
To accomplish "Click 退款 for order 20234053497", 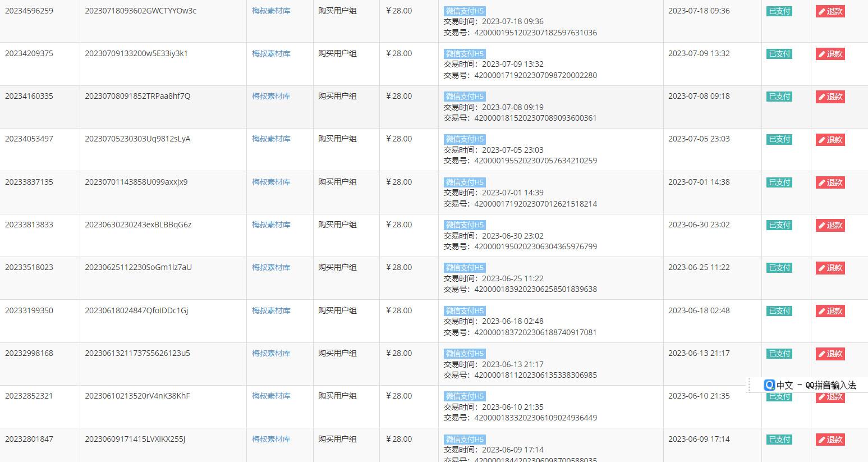I will [x=830, y=140].
